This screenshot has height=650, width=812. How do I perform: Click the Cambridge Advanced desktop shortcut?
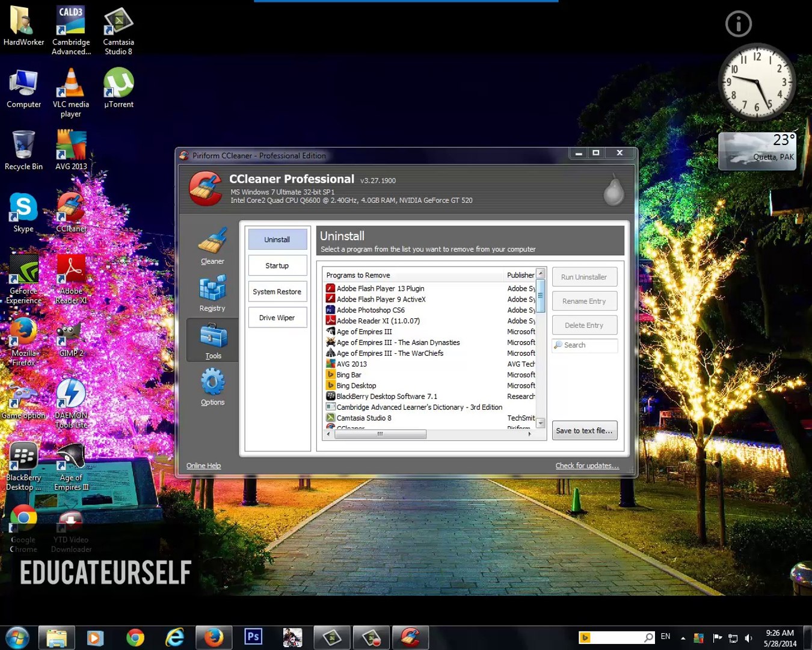coord(71,30)
